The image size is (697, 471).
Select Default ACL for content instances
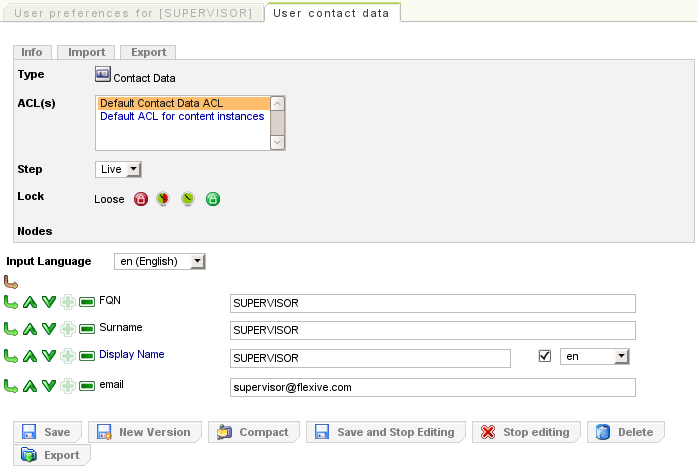pyautogui.click(x=182, y=116)
